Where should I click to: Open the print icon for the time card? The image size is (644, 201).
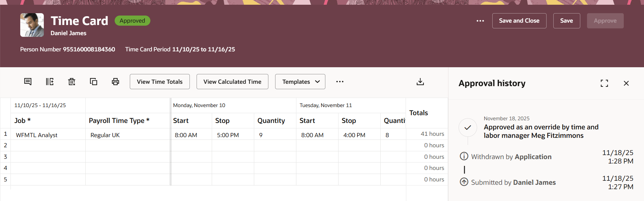pyautogui.click(x=115, y=81)
